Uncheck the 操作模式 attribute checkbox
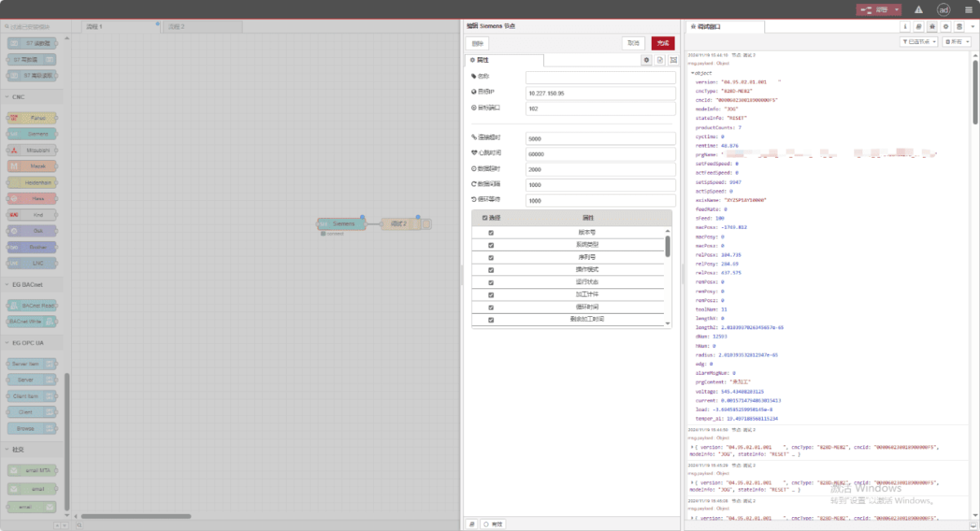This screenshot has height=531, width=980. [491, 270]
